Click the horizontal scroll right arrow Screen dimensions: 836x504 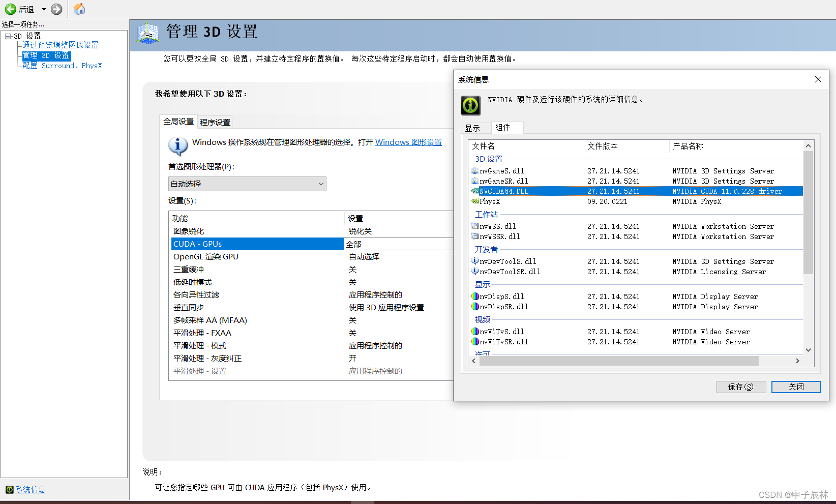[797, 361]
